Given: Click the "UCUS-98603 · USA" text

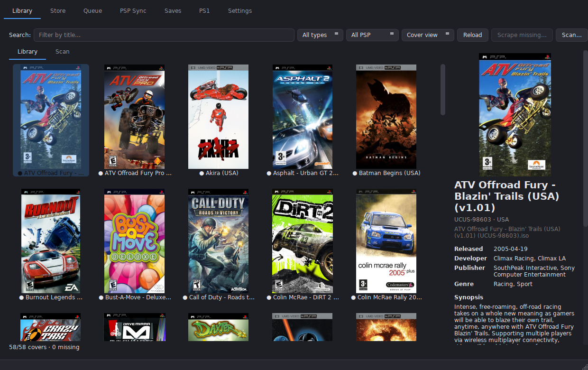Looking at the screenshot, I should pos(482,220).
